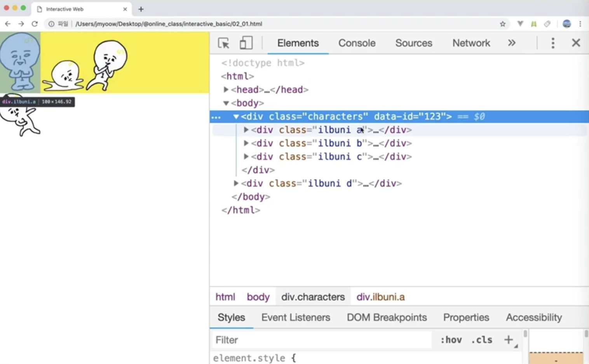Open the Accessibility tab
Viewport: 589px width, 364px height.
click(534, 317)
